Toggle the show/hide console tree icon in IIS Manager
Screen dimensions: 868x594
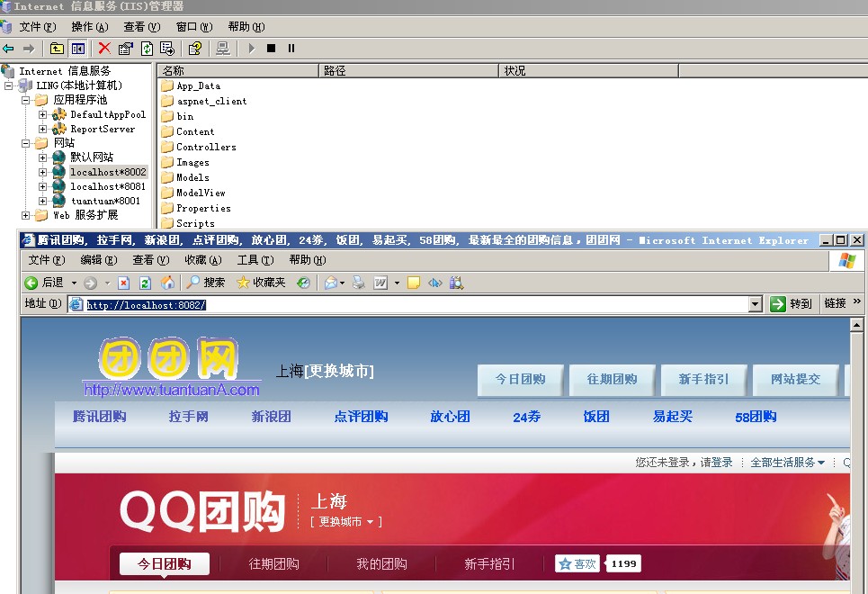click(78, 49)
